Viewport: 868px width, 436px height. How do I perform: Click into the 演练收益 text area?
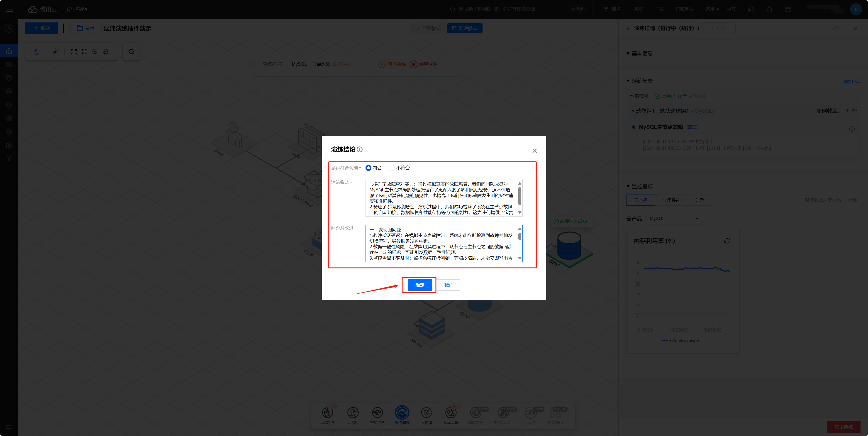click(x=444, y=198)
